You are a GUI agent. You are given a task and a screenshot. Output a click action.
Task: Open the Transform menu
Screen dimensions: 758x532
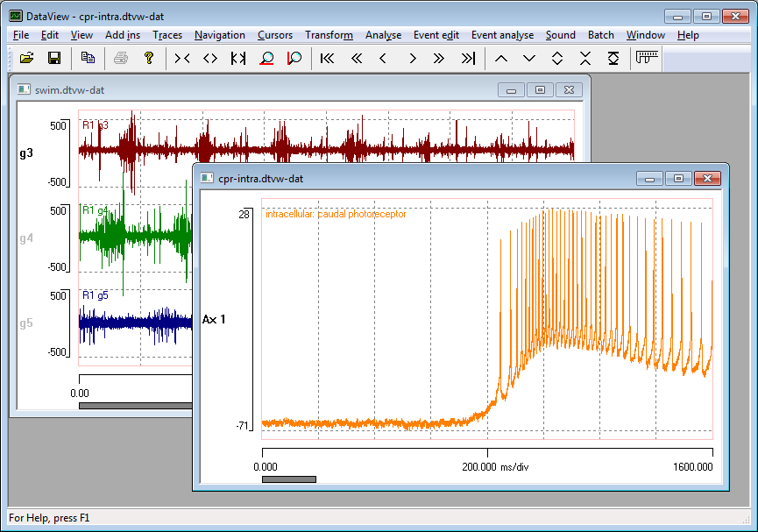tap(329, 35)
